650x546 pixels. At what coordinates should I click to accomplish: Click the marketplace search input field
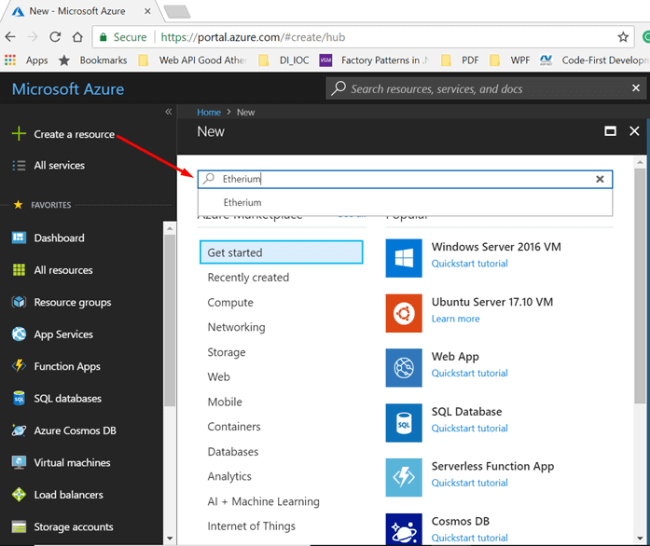point(400,179)
